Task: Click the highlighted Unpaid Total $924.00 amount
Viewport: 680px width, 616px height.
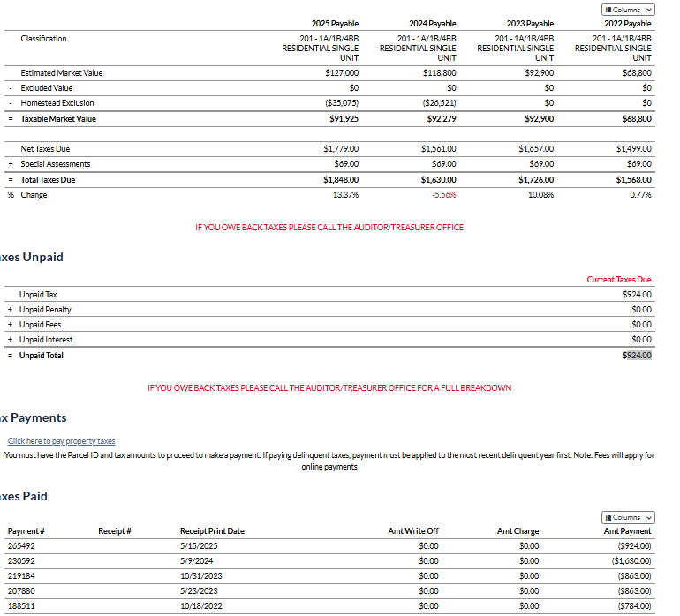Action: click(637, 356)
